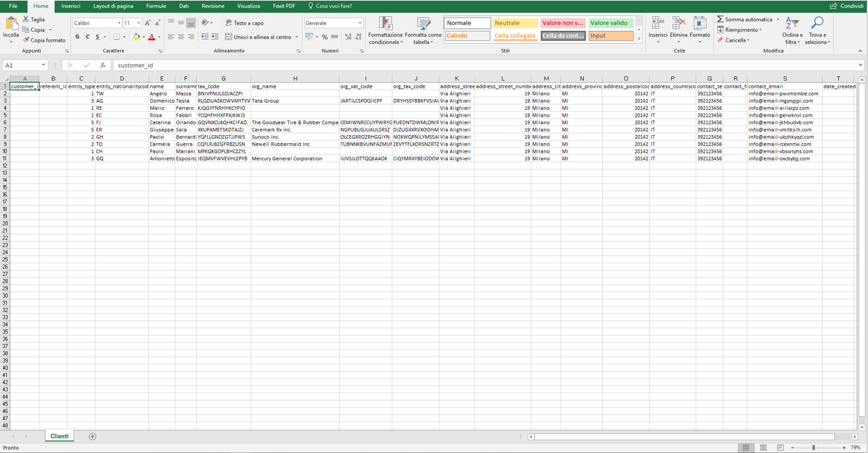Click the Condividi share button
The height and width of the screenshot is (453, 868).
coord(847,6)
